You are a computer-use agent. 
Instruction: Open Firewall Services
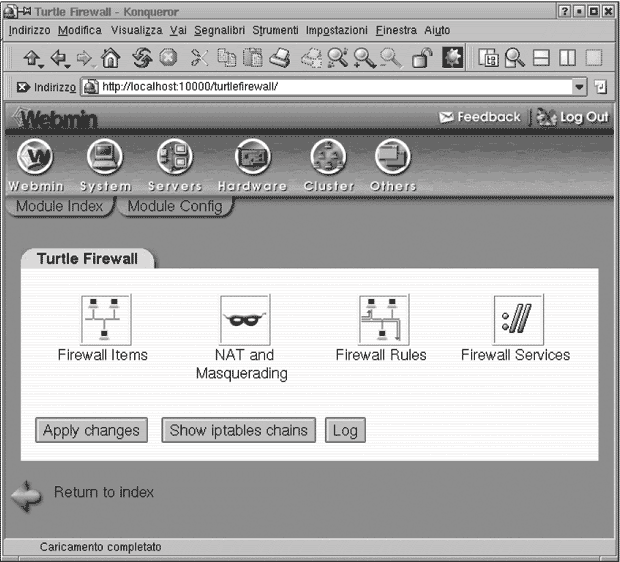click(518, 320)
